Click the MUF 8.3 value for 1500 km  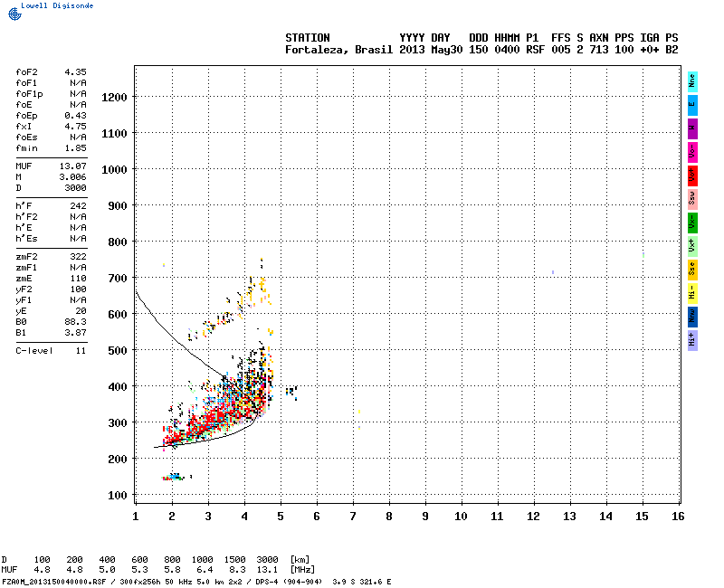coord(237,570)
